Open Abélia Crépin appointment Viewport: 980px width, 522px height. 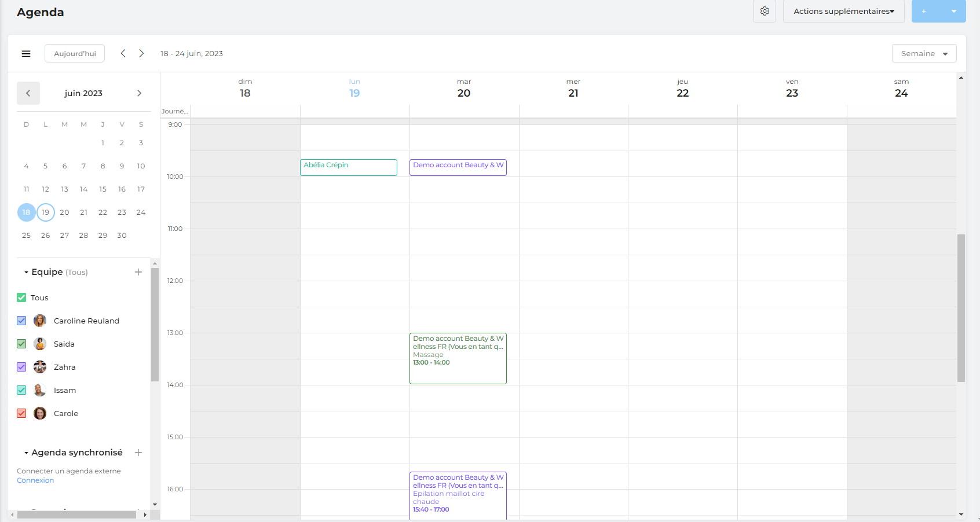coord(349,167)
